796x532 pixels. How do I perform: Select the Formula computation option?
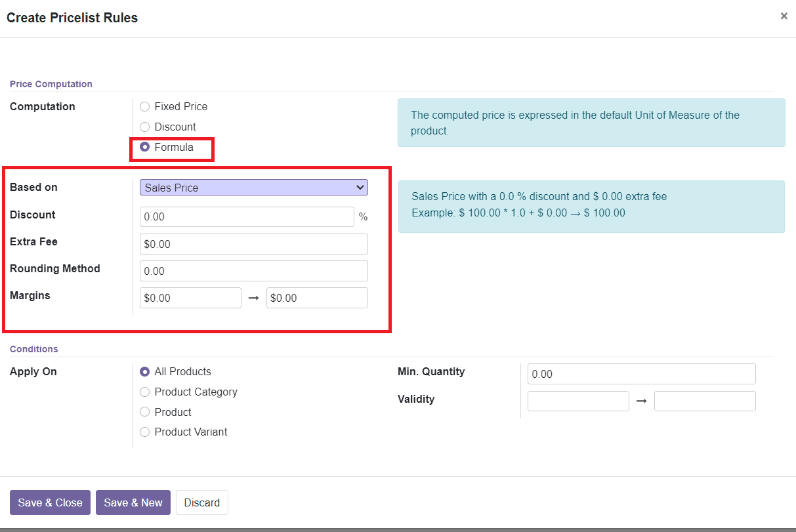144,147
